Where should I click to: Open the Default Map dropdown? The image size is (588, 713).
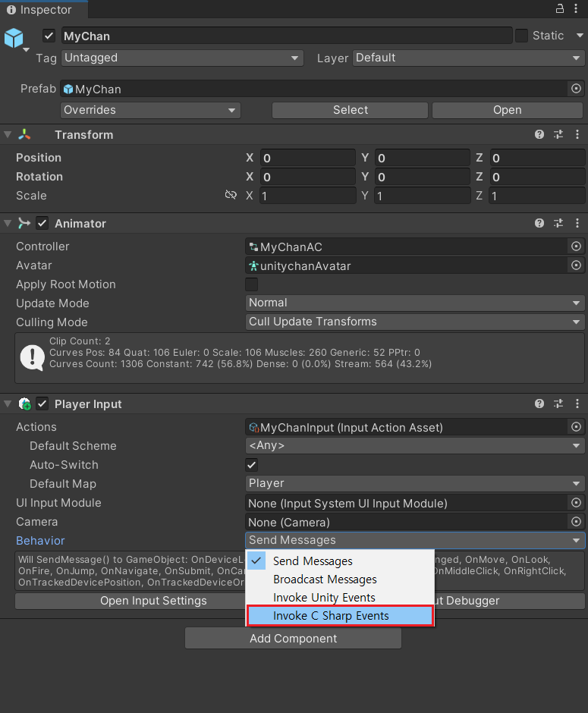(415, 483)
